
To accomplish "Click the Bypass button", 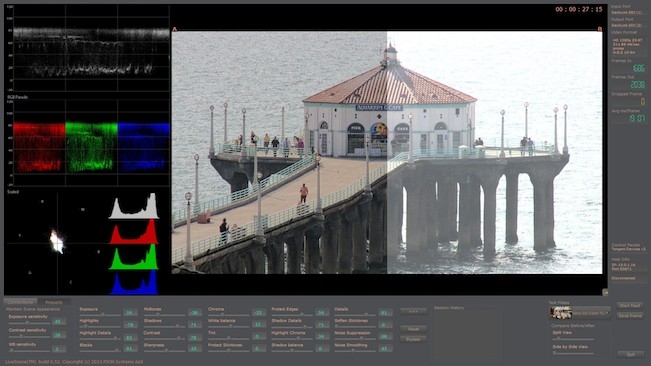I will tap(413, 339).
